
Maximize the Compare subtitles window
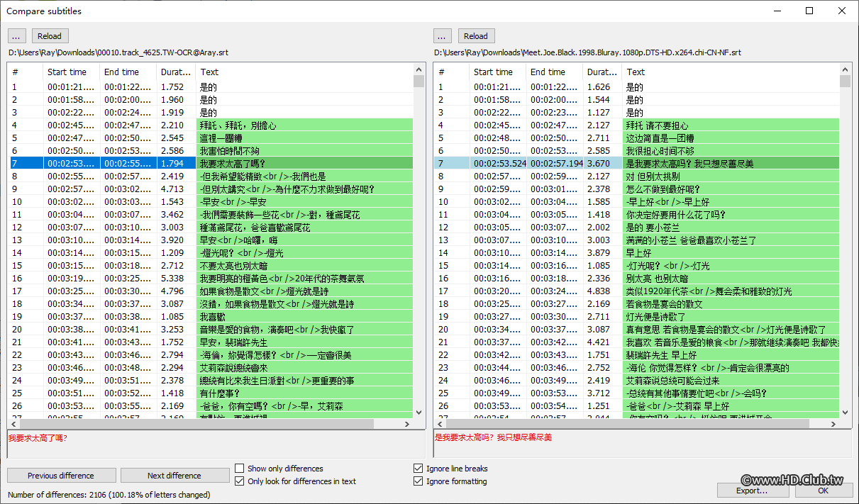[x=809, y=11]
